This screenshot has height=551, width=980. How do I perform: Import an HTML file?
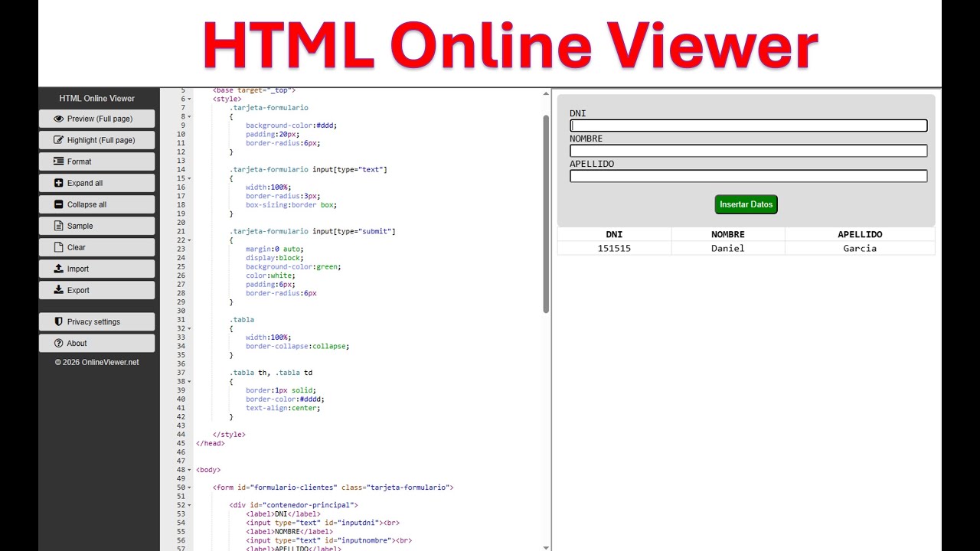pyautogui.click(x=96, y=269)
